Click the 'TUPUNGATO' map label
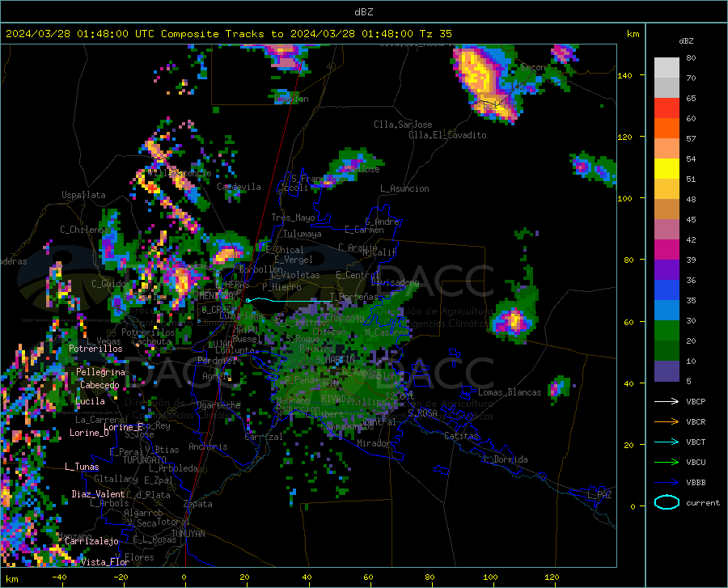 point(145,460)
